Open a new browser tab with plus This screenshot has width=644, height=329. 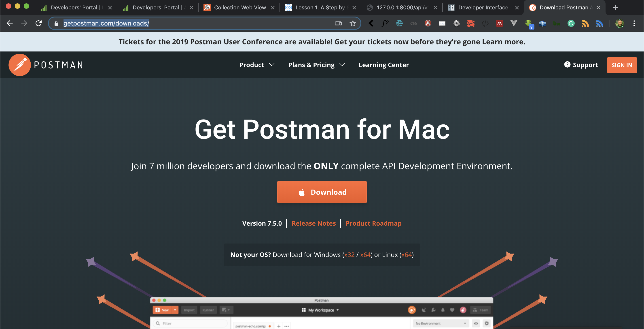615,8
